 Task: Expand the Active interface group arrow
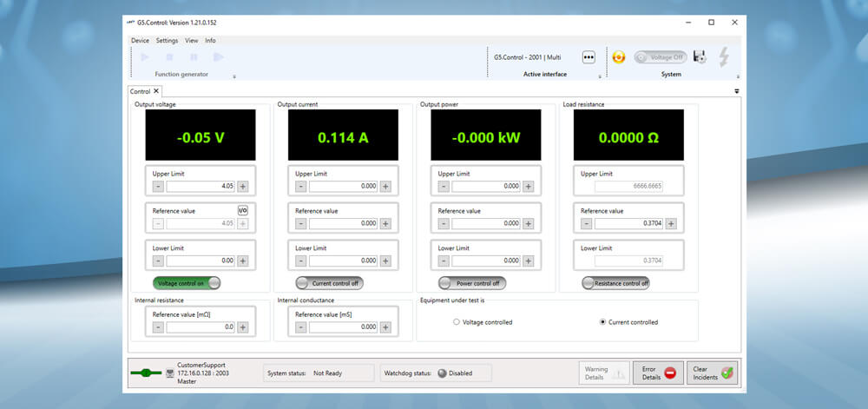click(599, 76)
